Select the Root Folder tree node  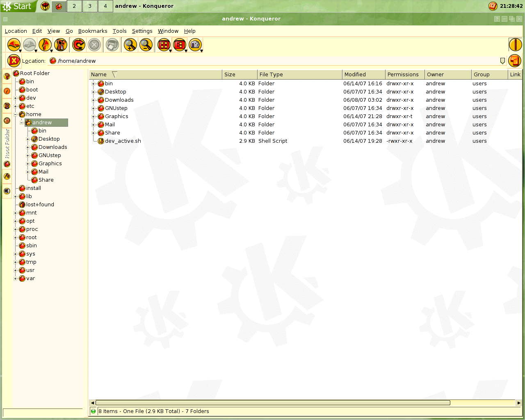[x=35, y=73]
